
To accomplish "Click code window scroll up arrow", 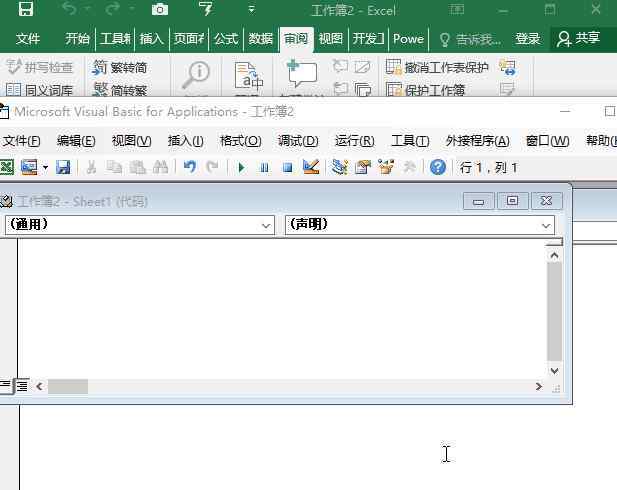I will [554, 256].
